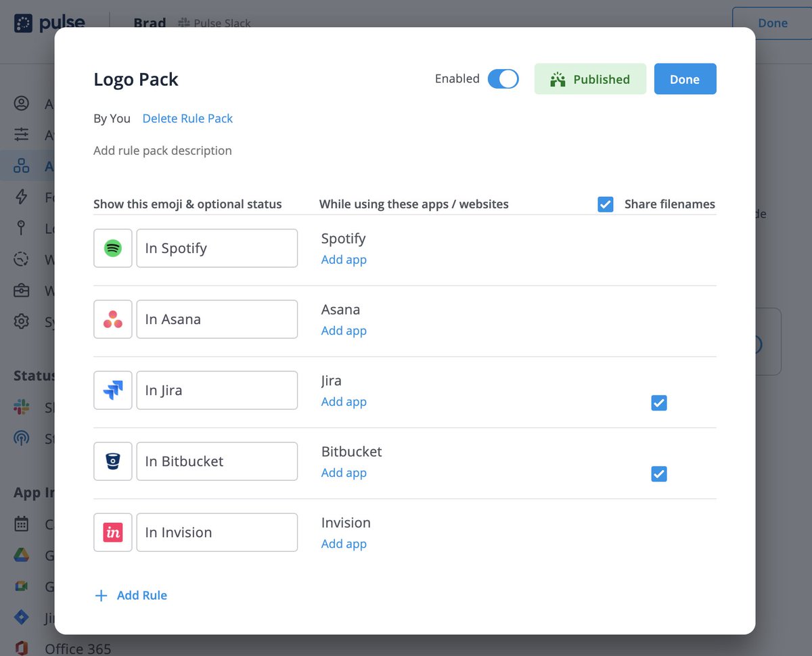812x656 pixels.
Task: Click the In Asana status field
Action: click(x=217, y=319)
